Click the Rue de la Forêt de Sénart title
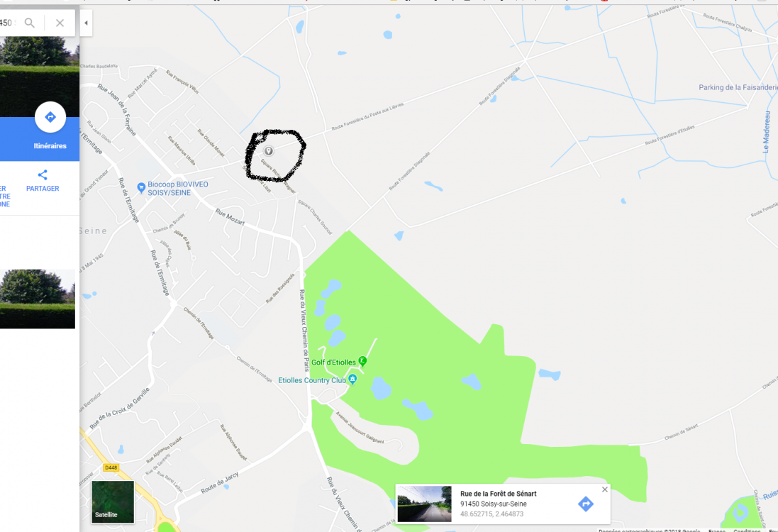This screenshot has width=778, height=532. point(498,494)
